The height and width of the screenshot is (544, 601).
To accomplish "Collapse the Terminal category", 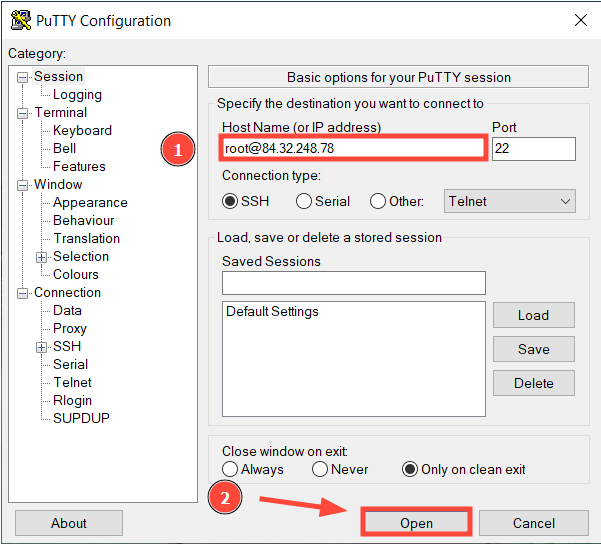I will tap(23, 113).
